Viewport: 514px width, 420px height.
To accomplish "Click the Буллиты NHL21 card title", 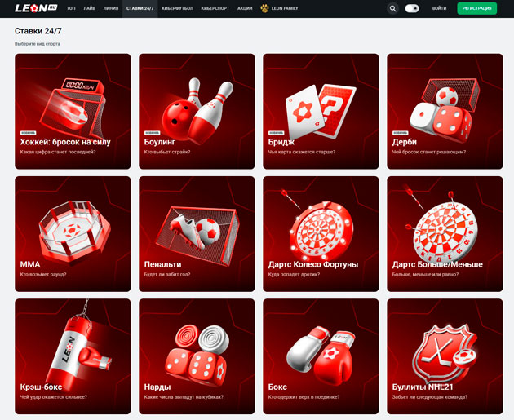I will click(x=423, y=387).
